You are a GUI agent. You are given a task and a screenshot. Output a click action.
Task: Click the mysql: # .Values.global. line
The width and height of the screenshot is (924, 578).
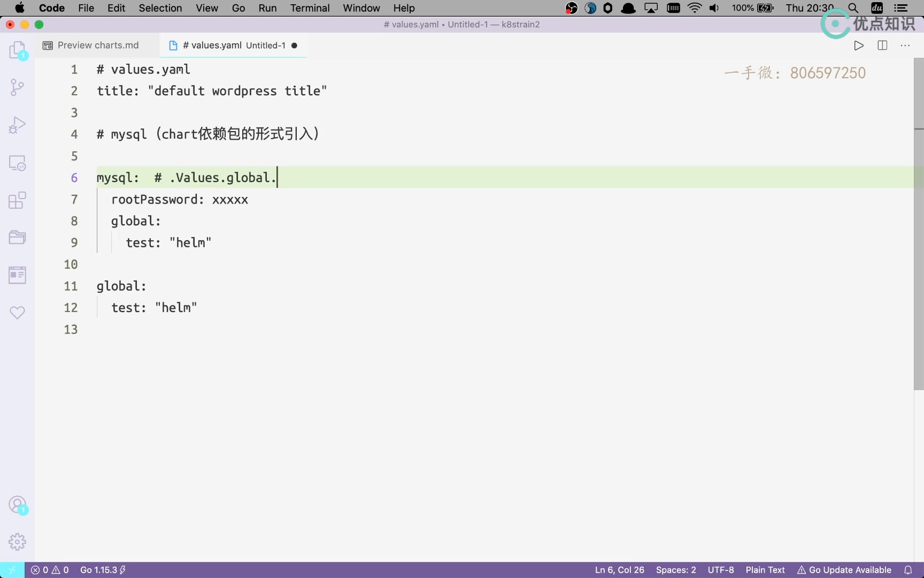pyautogui.click(x=187, y=178)
